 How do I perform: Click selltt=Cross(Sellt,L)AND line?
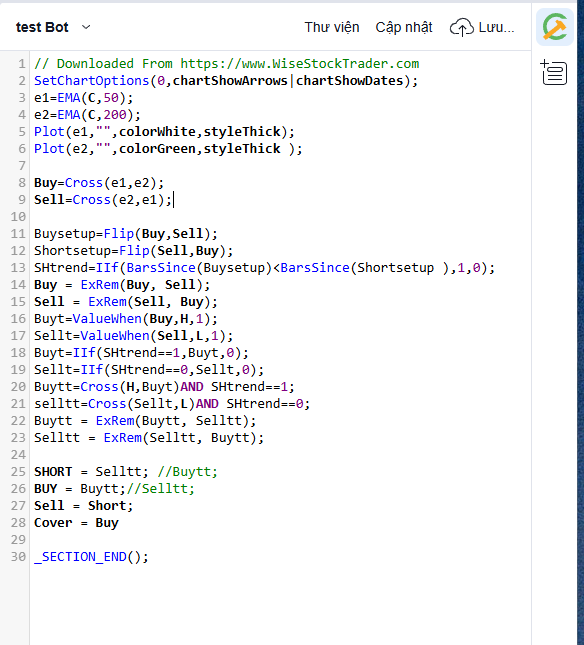[x=172, y=404]
